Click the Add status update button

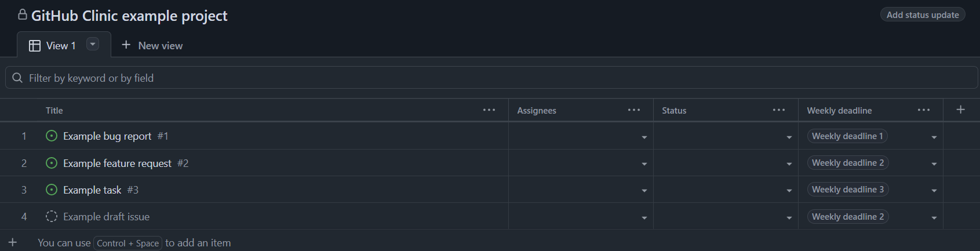pos(923,14)
